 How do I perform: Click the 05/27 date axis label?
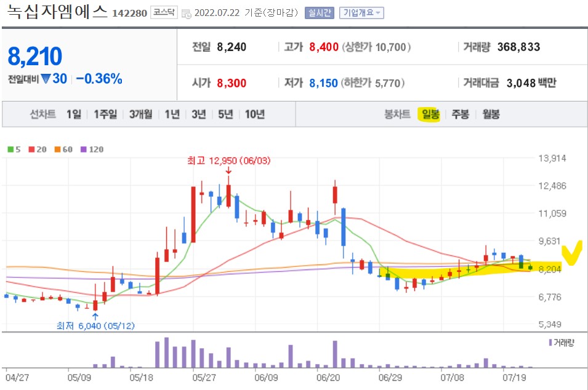[x=204, y=377]
